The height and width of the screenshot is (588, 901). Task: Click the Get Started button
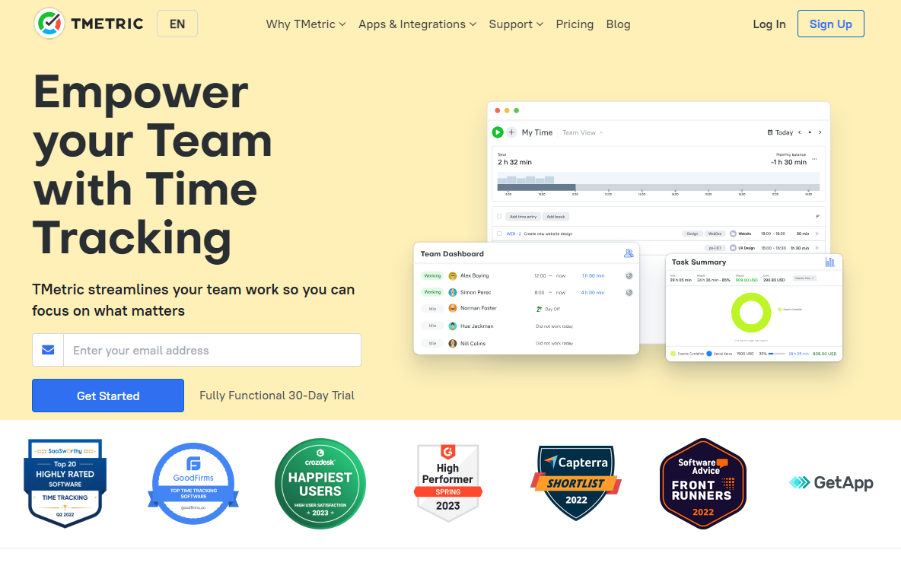[108, 396]
